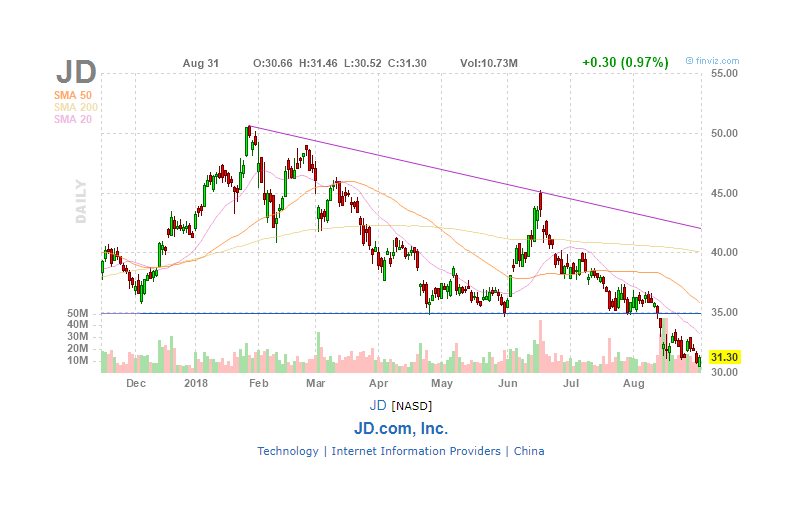Screen dimensions: 800x512
Task: Click the 40.00 price axis label
Action: tap(724, 252)
